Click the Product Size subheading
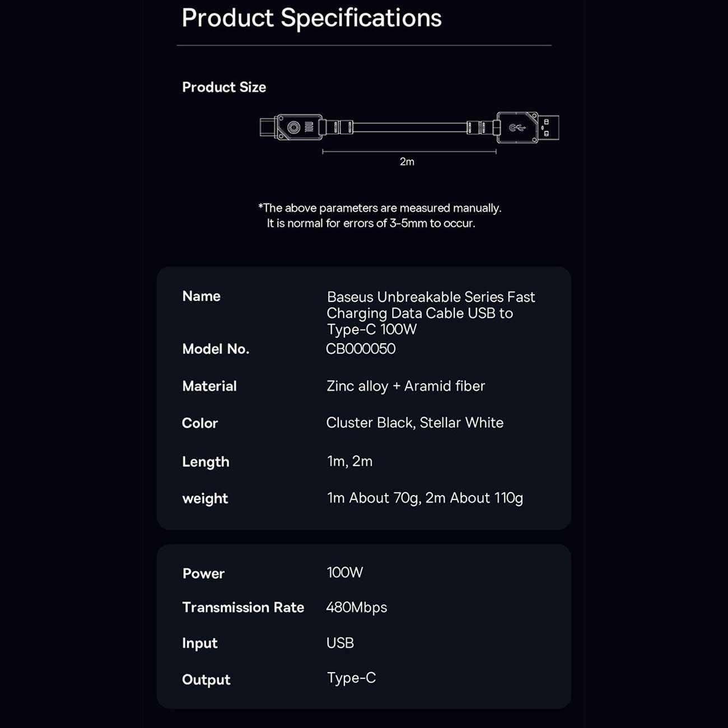 [224, 87]
